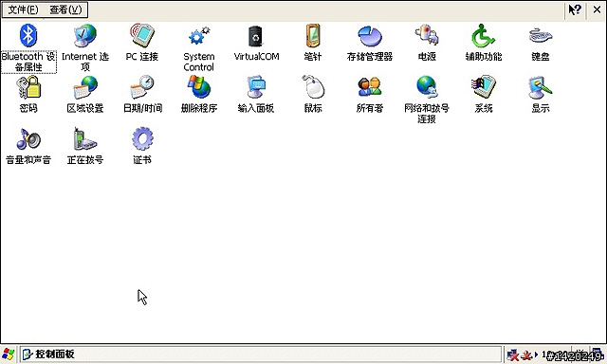This screenshot has height=364, width=607.
Task: Select 删除程序 remove programs icon
Action: [199, 87]
